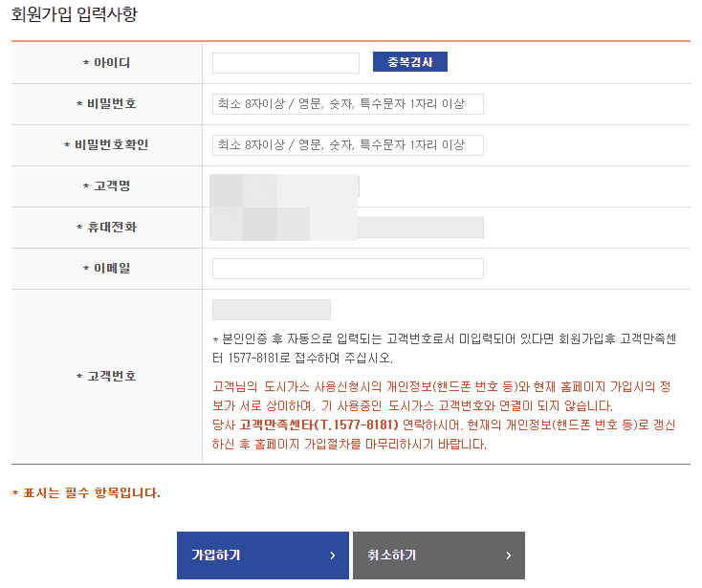This screenshot has width=702, height=588.
Task: Click the greyed 고객번호 field
Action: [272, 310]
